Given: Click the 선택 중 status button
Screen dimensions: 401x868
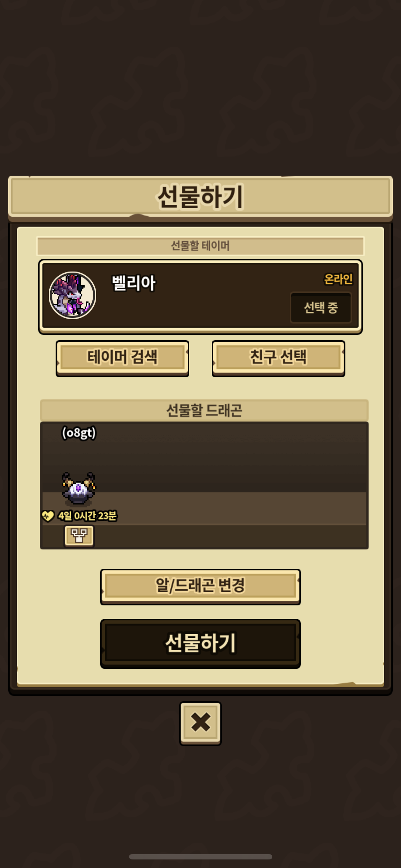Looking at the screenshot, I should [x=321, y=308].
